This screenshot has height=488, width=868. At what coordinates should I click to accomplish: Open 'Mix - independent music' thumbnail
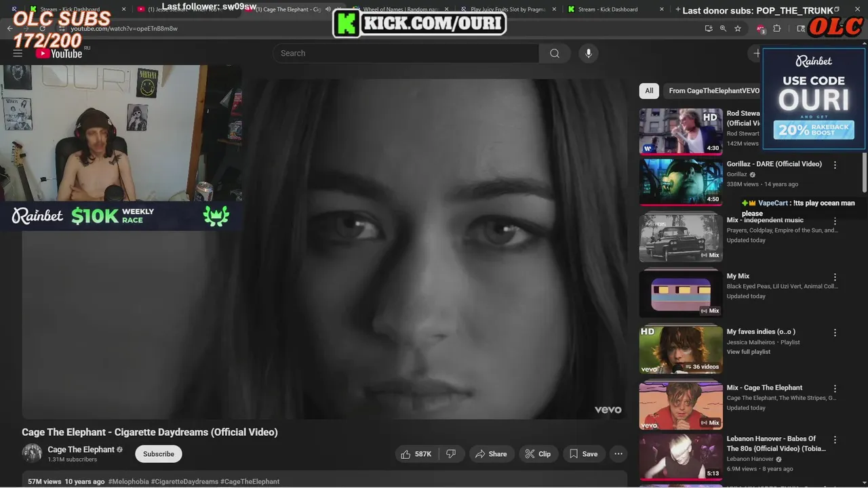click(x=681, y=238)
